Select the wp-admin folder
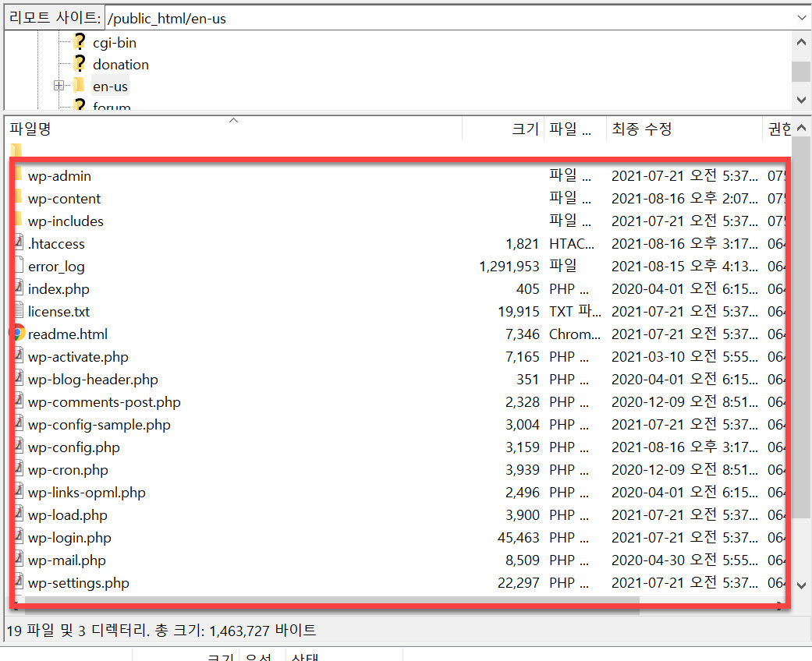This screenshot has height=661, width=812. [59, 176]
